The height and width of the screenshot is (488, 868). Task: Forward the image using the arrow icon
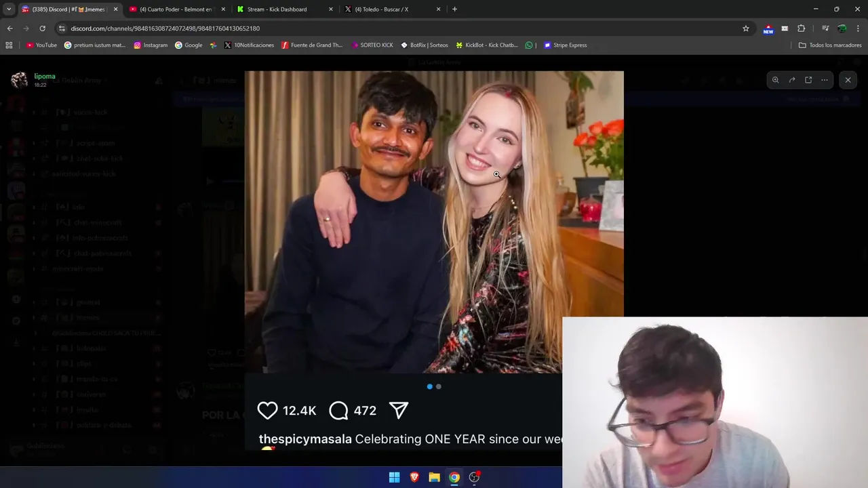pyautogui.click(x=791, y=80)
